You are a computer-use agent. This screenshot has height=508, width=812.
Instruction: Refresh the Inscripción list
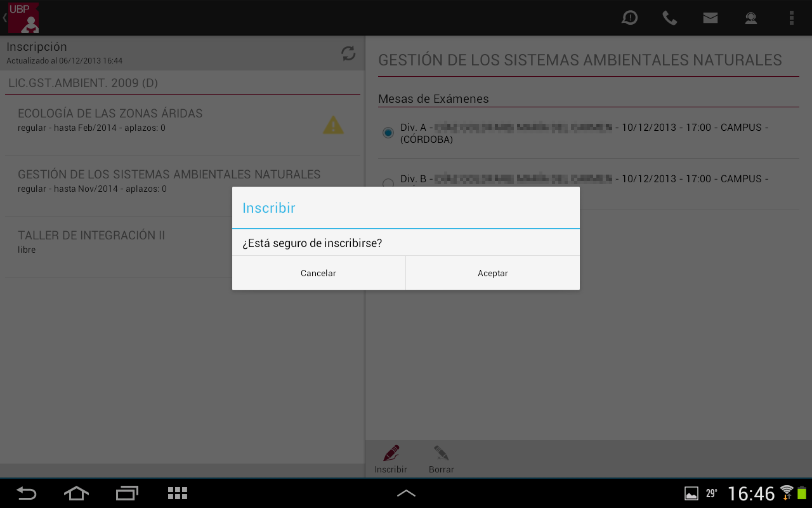coord(348,53)
